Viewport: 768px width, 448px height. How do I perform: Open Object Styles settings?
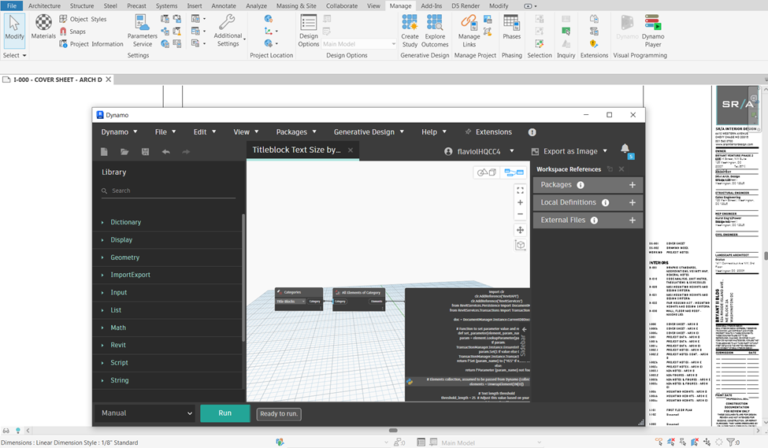[83, 19]
